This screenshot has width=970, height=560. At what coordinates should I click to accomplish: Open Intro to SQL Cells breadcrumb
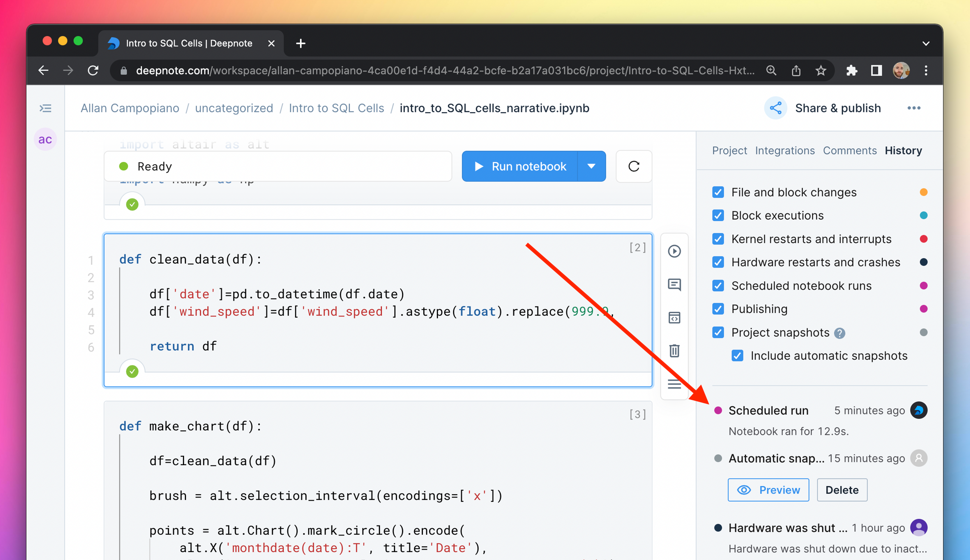(336, 108)
